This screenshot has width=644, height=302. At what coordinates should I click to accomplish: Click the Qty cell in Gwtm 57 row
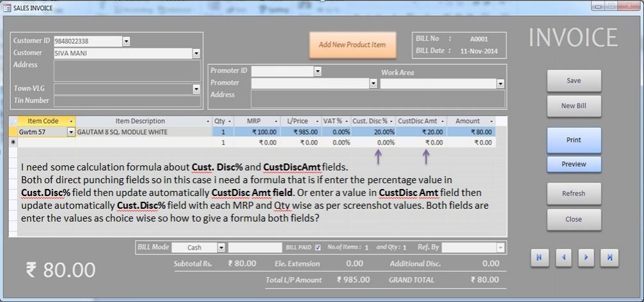coord(223,132)
